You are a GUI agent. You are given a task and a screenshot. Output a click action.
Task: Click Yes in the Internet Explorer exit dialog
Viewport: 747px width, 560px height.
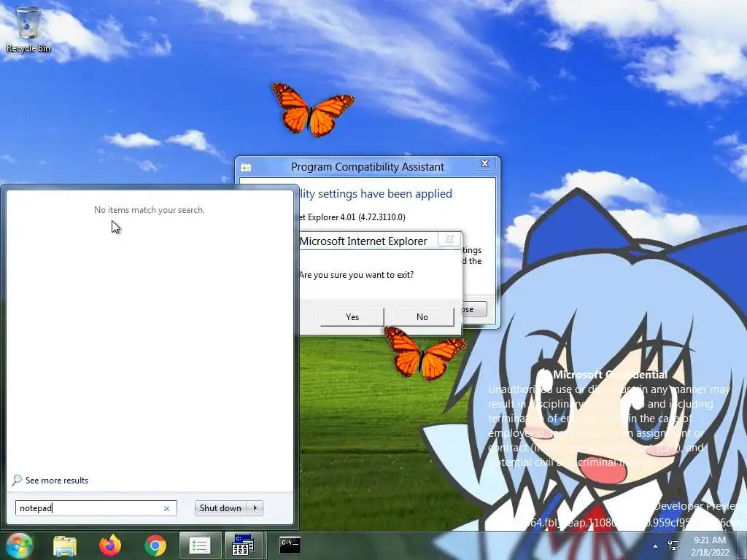click(x=352, y=316)
